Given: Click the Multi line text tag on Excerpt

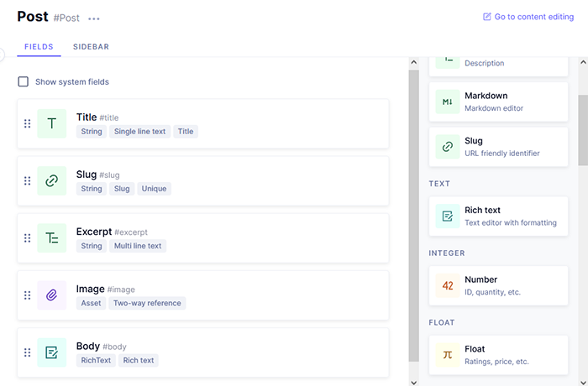Looking at the screenshot, I should click(138, 246).
